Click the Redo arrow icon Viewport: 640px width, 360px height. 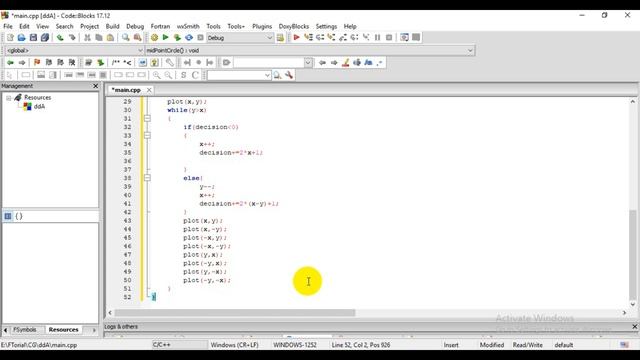pos(72,38)
